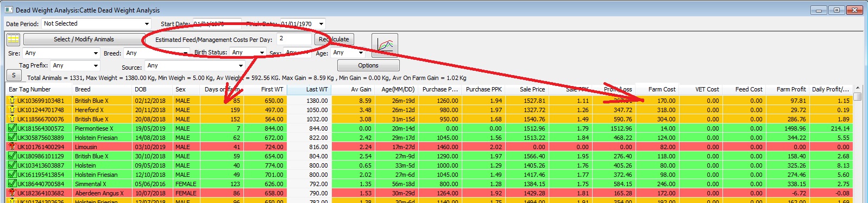Sort by the Farm Profit column header
The width and height of the screenshot is (868, 203).
coord(787,89)
